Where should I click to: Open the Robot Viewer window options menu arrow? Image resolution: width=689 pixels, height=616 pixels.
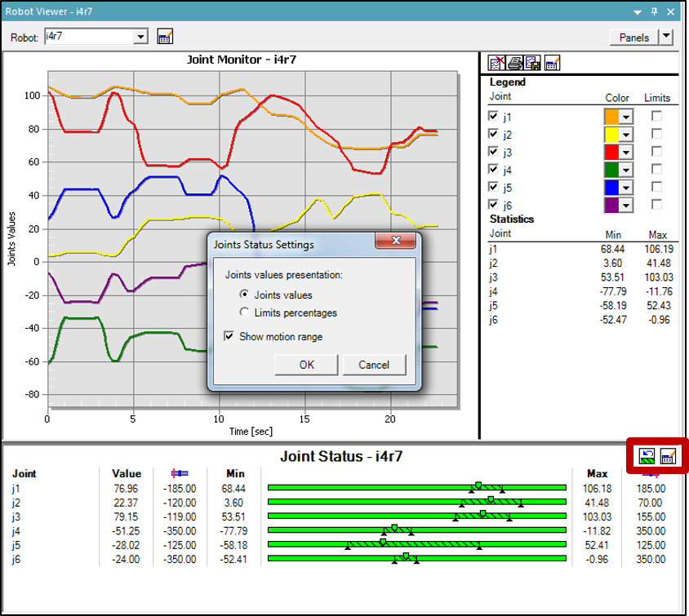pyautogui.click(x=638, y=11)
